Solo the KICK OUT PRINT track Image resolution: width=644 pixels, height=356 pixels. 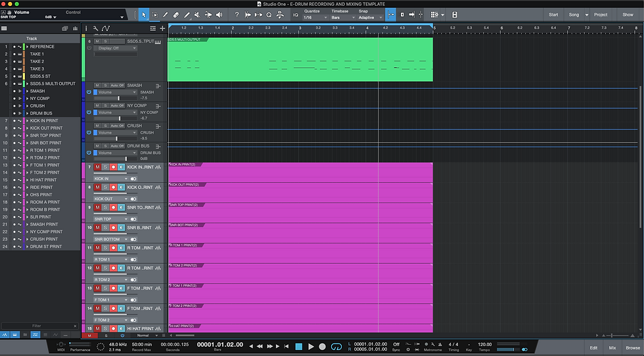point(105,187)
